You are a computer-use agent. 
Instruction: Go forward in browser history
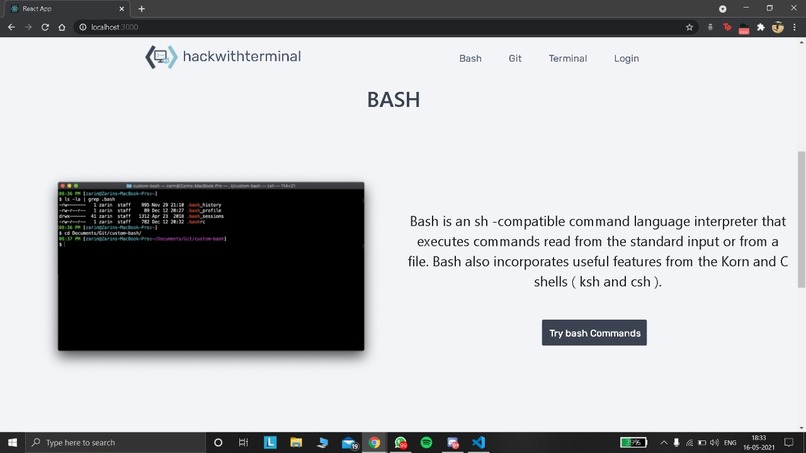tap(28, 27)
